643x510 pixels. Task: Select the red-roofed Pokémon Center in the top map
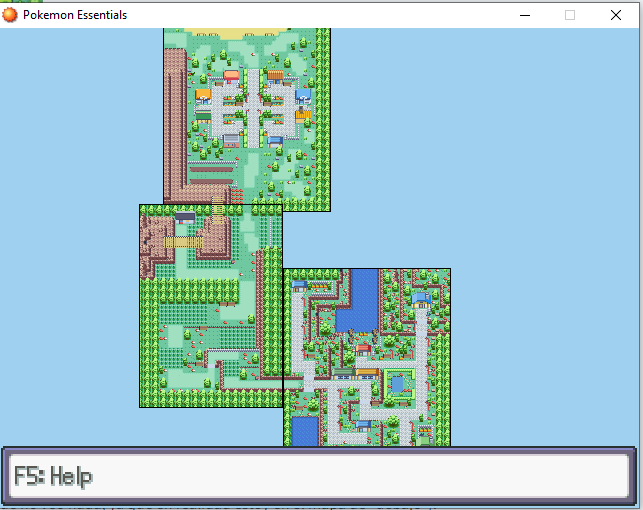click(232, 76)
